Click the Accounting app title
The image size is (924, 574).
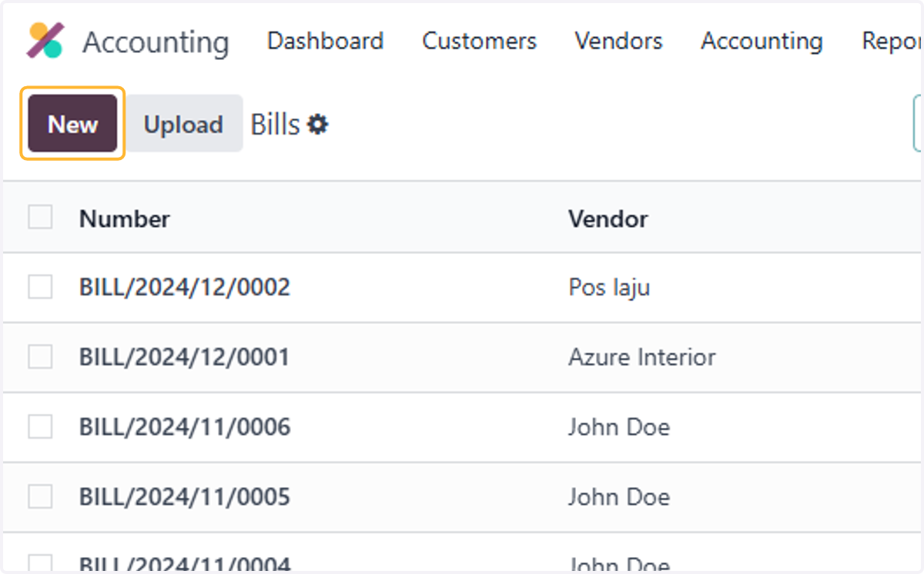coord(156,42)
